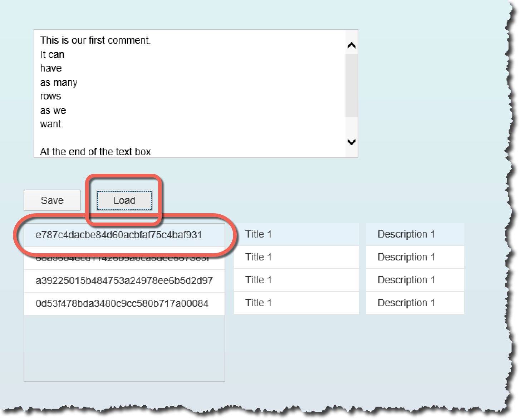
Task: Click the scroll down arrow in comment box
Action: coord(352,142)
